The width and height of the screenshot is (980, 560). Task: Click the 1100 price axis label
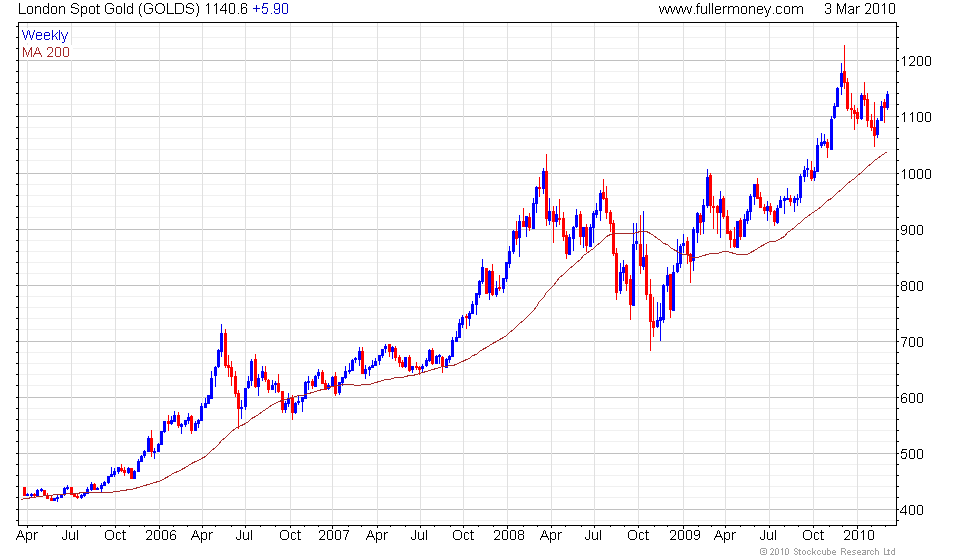(916, 117)
